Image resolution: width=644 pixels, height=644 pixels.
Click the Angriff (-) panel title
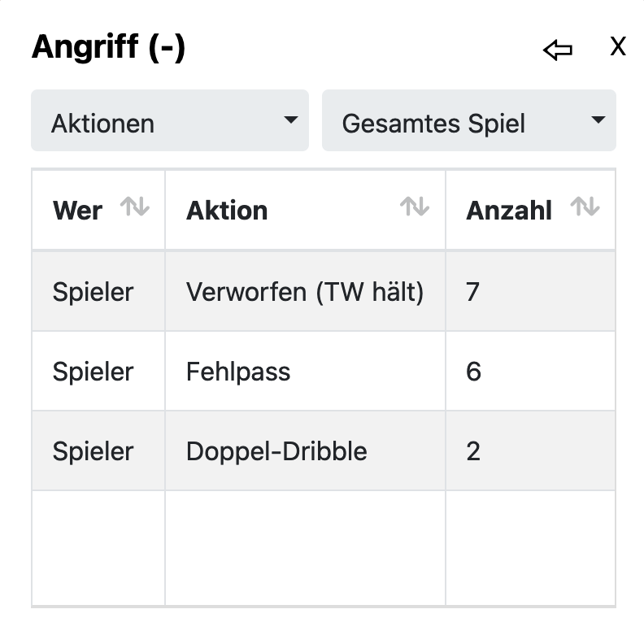click(x=108, y=48)
